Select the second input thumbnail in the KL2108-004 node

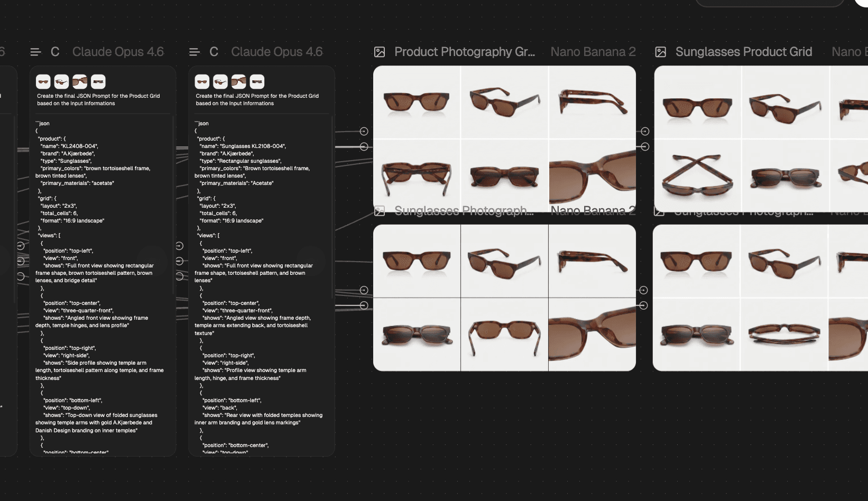tap(220, 81)
